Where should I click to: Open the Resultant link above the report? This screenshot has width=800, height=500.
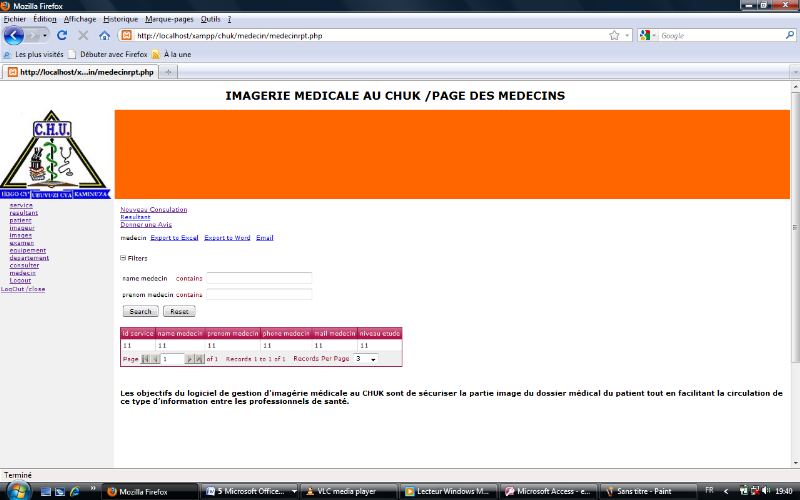click(x=135, y=217)
